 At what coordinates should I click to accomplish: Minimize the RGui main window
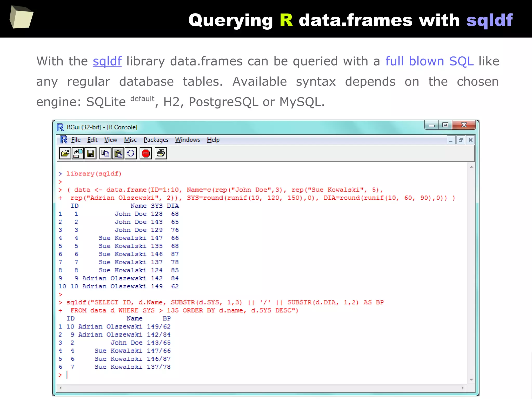pos(432,125)
